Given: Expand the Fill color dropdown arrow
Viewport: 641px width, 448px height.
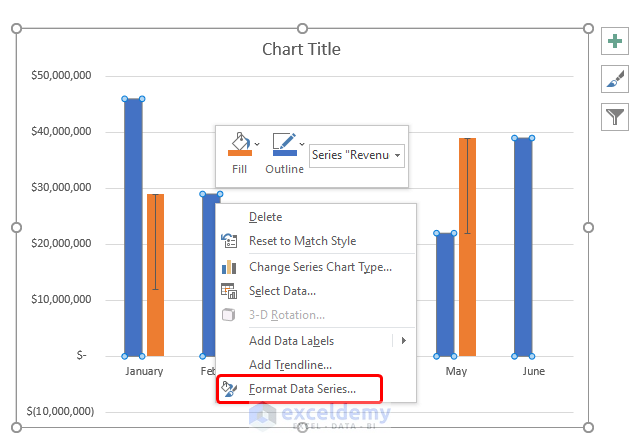Looking at the screenshot, I should (x=257, y=144).
